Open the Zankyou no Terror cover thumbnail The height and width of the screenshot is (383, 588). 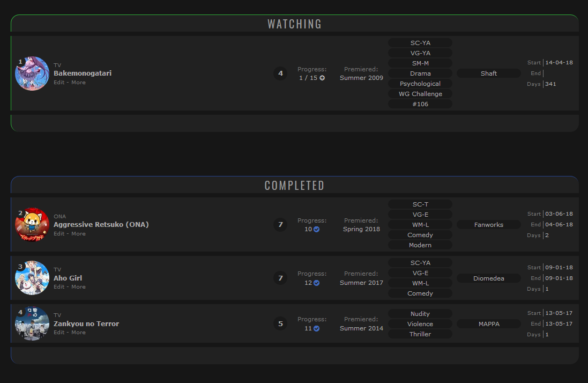point(32,324)
